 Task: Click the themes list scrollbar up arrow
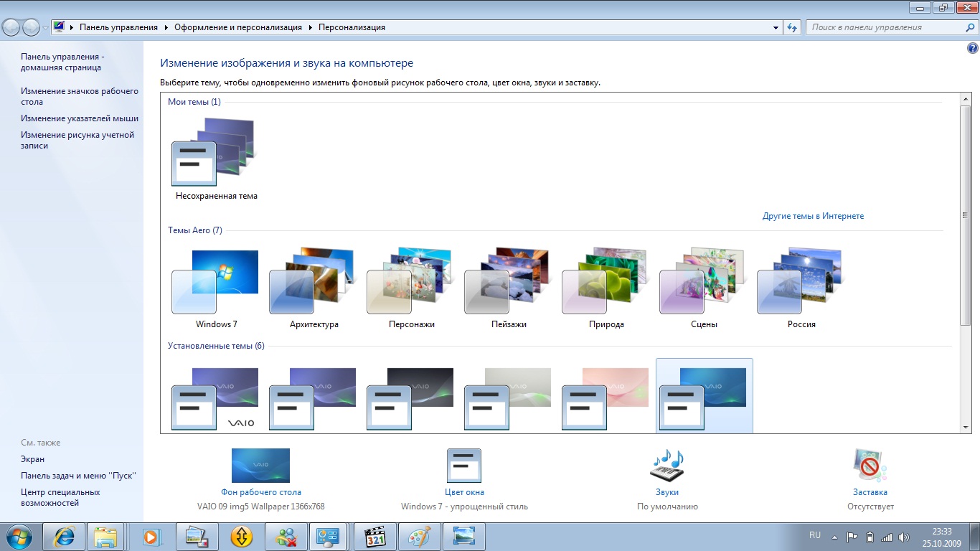(965, 98)
